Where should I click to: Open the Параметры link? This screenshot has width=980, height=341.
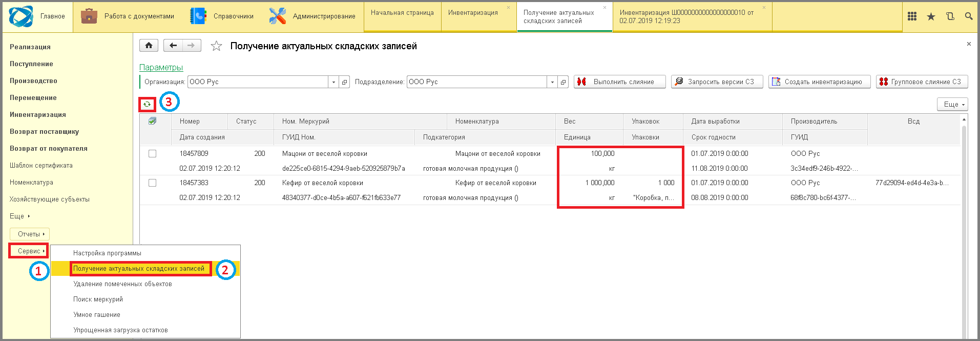[161, 67]
